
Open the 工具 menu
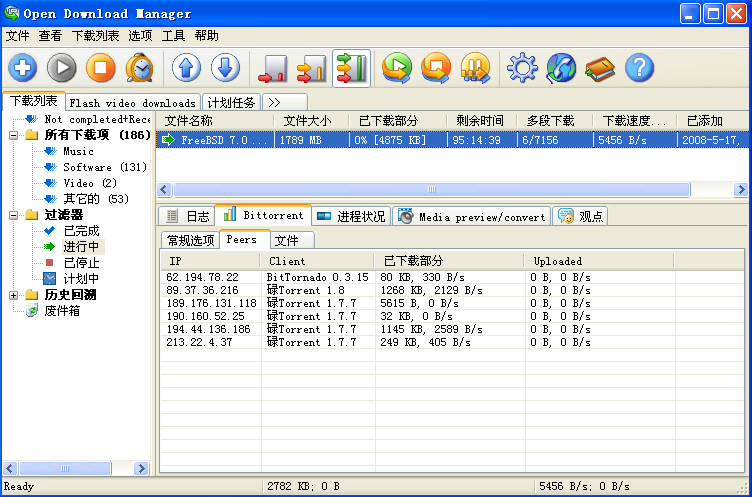(x=173, y=35)
